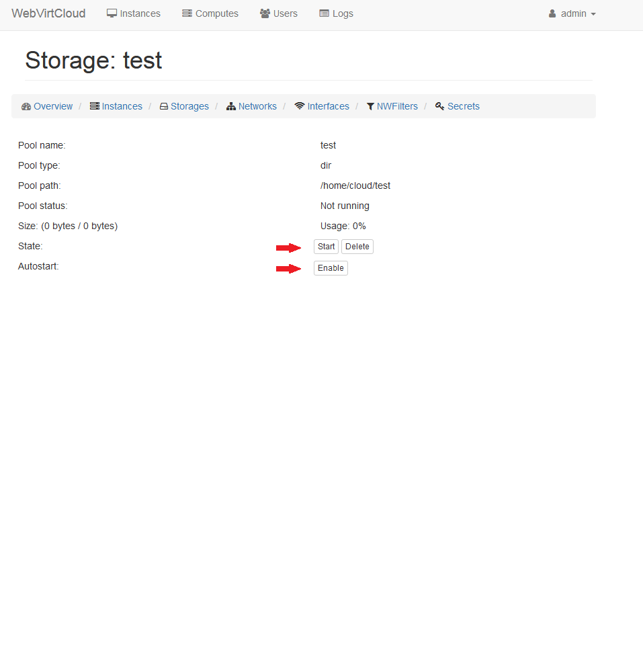Open the Secrets tab link

pos(463,106)
